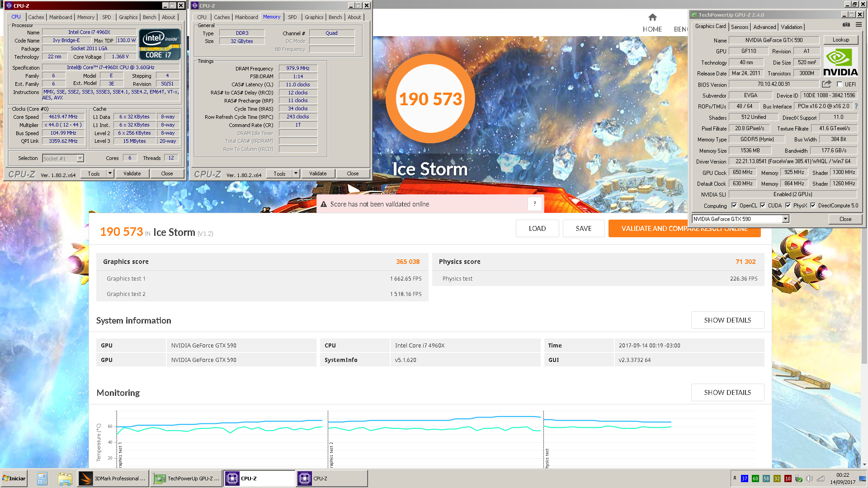Click the graphics test 2 marker on monitoring chart
868x488 pixels.
(x=331, y=455)
